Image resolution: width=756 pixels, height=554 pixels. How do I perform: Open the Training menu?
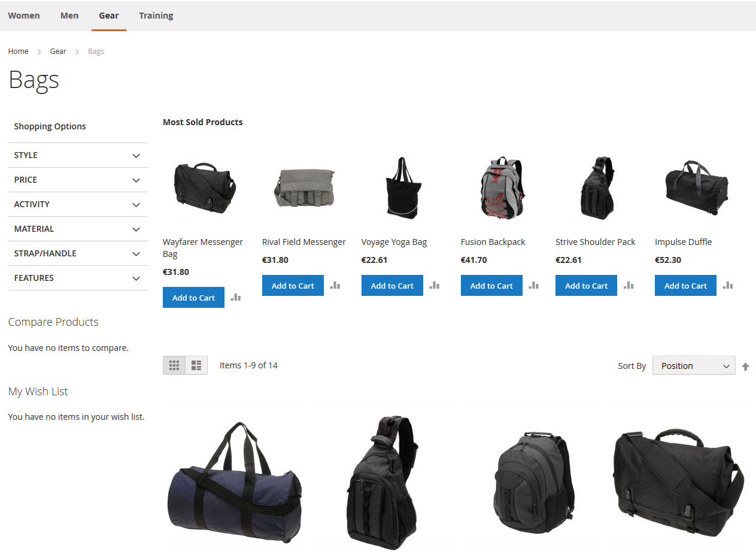pyautogui.click(x=156, y=16)
